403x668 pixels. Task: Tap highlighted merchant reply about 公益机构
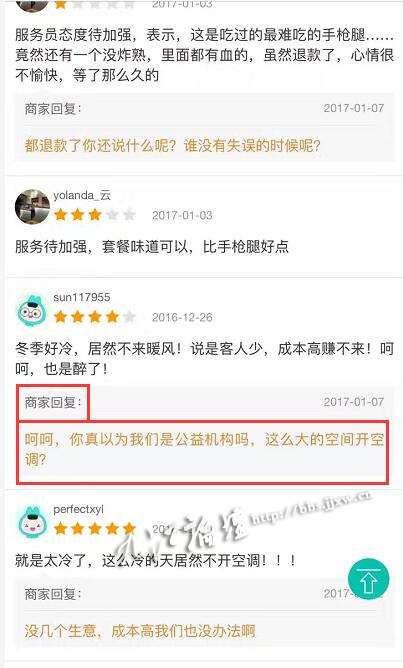pos(204,450)
